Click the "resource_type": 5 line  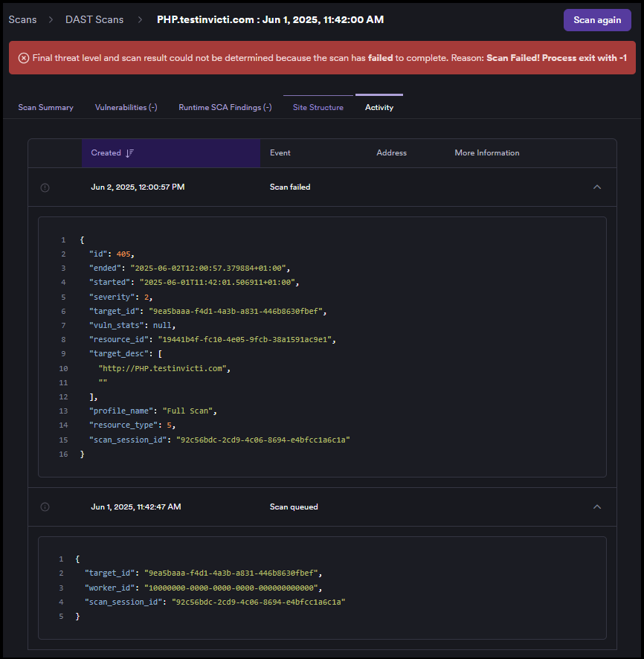tap(132, 425)
